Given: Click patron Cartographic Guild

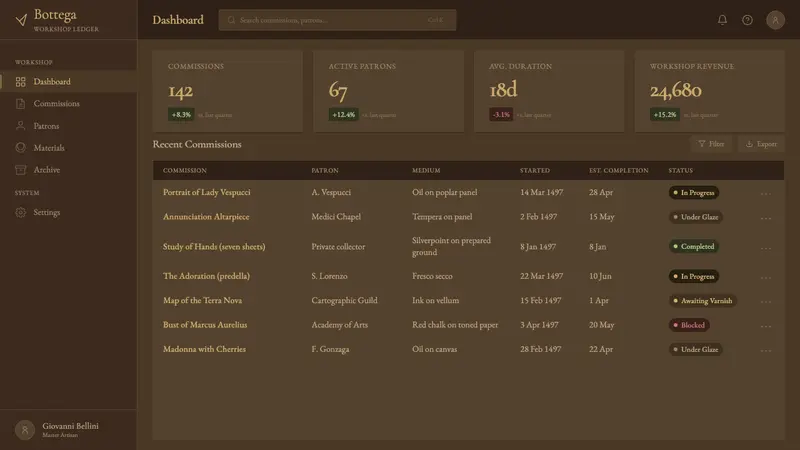Looking at the screenshot, I should click(x=344, y=301).
